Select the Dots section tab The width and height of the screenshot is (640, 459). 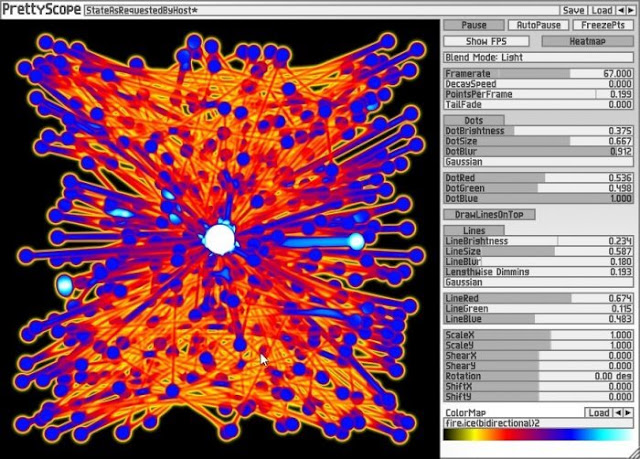(474, 120)
